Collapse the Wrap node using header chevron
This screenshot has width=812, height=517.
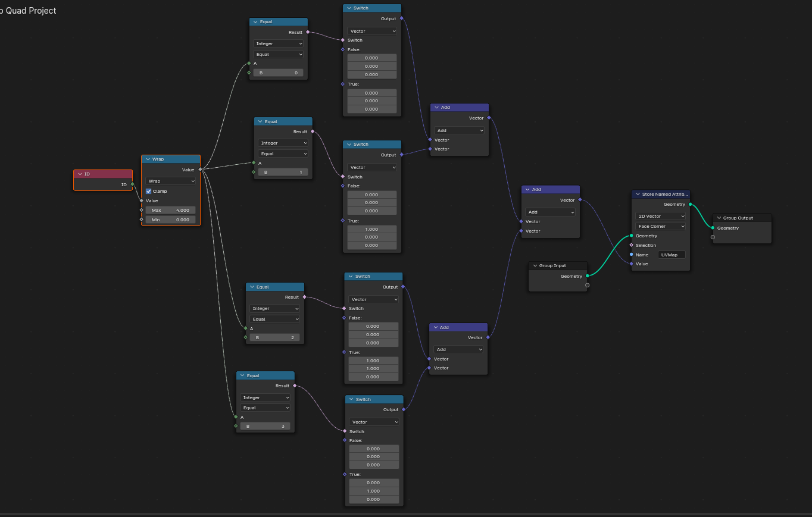tap(148, 159)
